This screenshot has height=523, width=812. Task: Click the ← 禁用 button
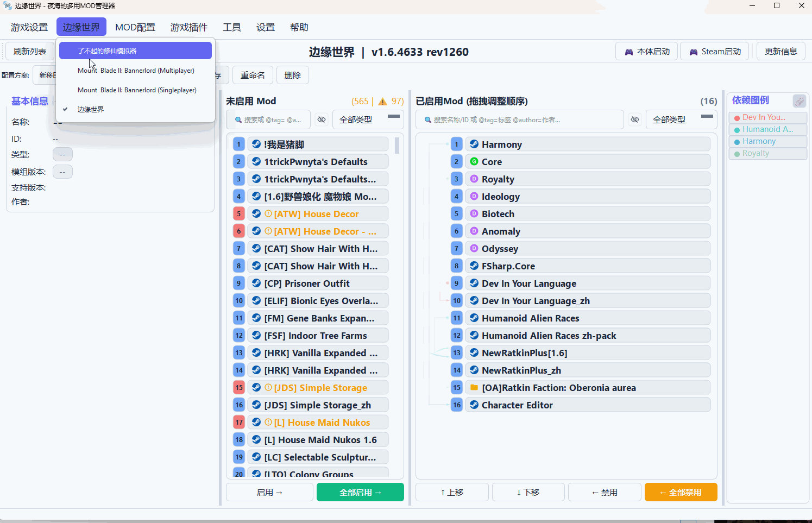(x=605, y=492)
